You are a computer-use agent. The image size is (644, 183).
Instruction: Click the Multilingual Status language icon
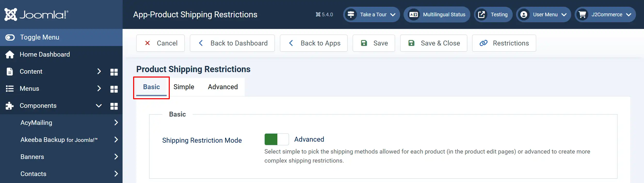coord(414,14)
